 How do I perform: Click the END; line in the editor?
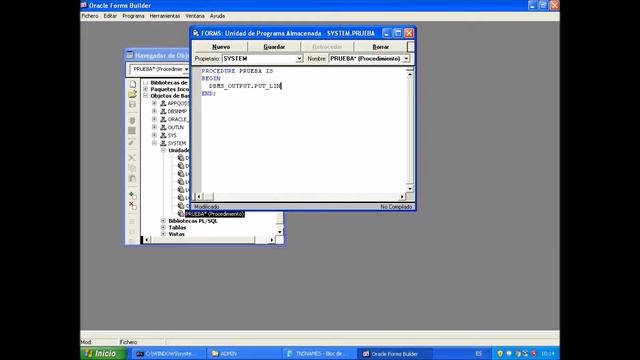click(209, 93)
